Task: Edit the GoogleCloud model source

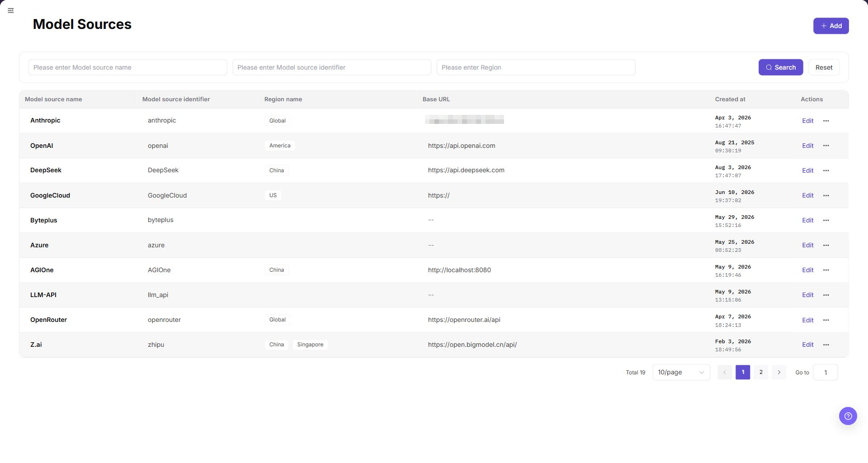Action: pos(807,195)
